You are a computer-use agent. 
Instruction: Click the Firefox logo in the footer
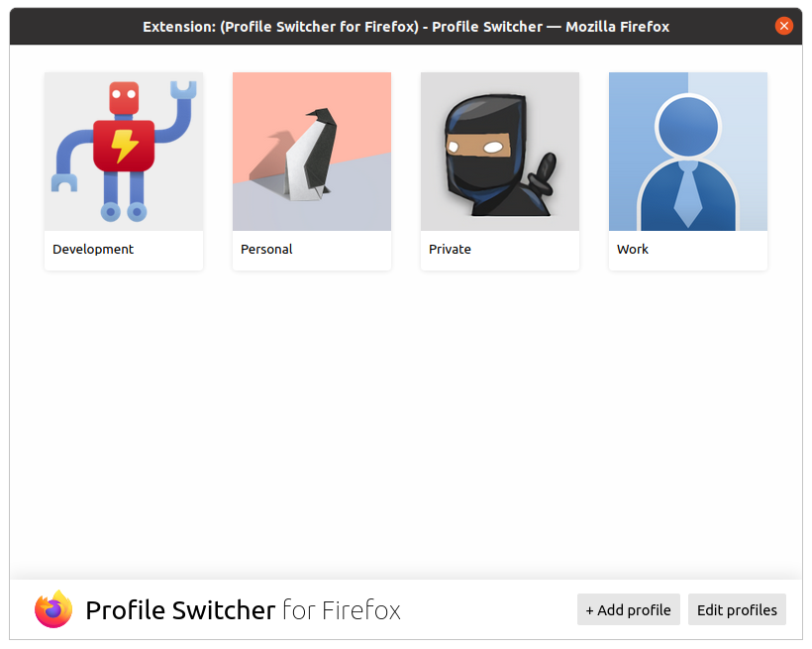click(x=53, y=609)
